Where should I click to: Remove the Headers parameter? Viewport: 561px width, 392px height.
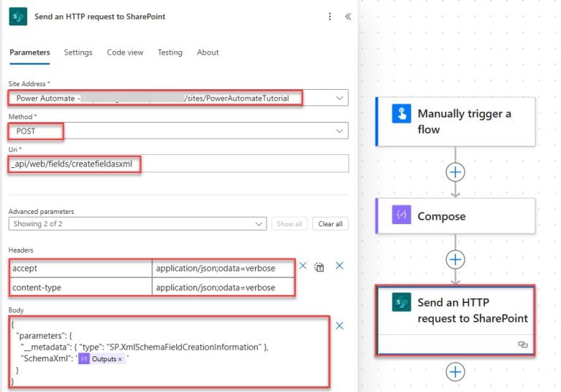pyautogui.click(x=339, y=266)
